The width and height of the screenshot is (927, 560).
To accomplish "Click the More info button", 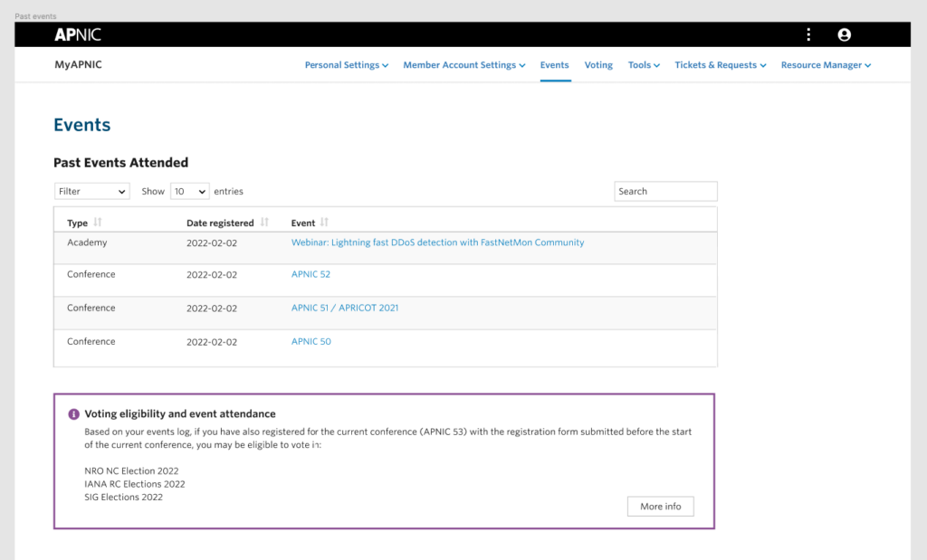I will [660, 507].
